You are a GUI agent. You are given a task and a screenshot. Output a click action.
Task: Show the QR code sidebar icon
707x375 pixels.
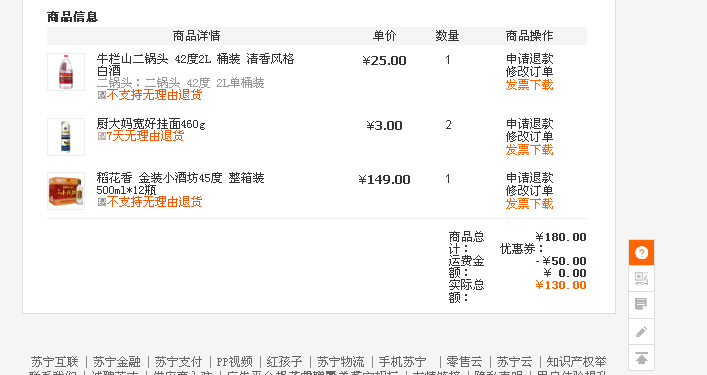(x=641, y=279)
